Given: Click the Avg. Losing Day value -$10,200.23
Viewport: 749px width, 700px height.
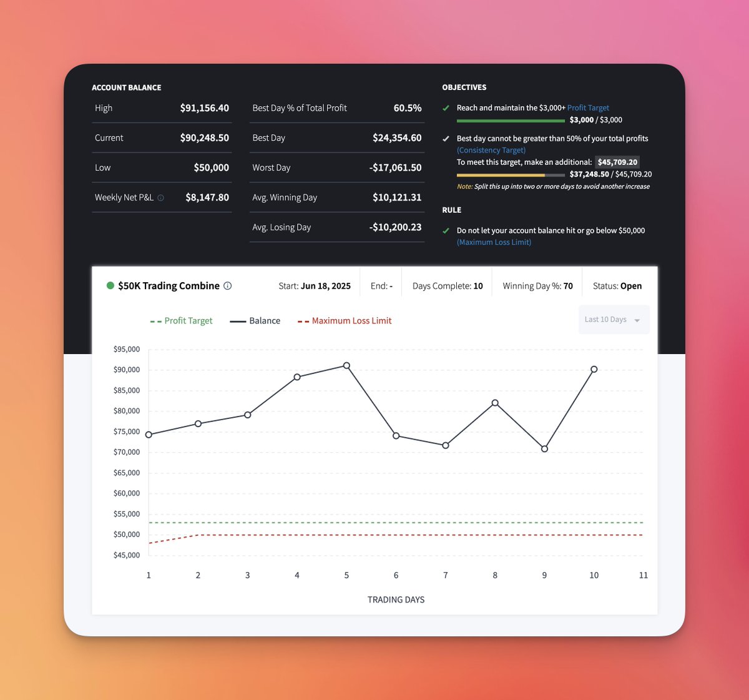Looking at the screenshot, I should tap(395, 227).
